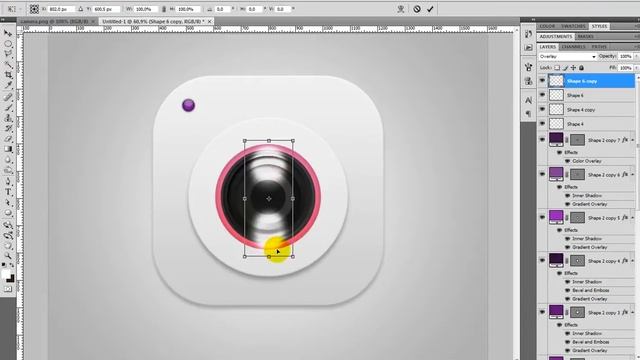Select the Blur tool
Image resolution: width=640 pixels, height=360 pixels.
pos(8,160)
